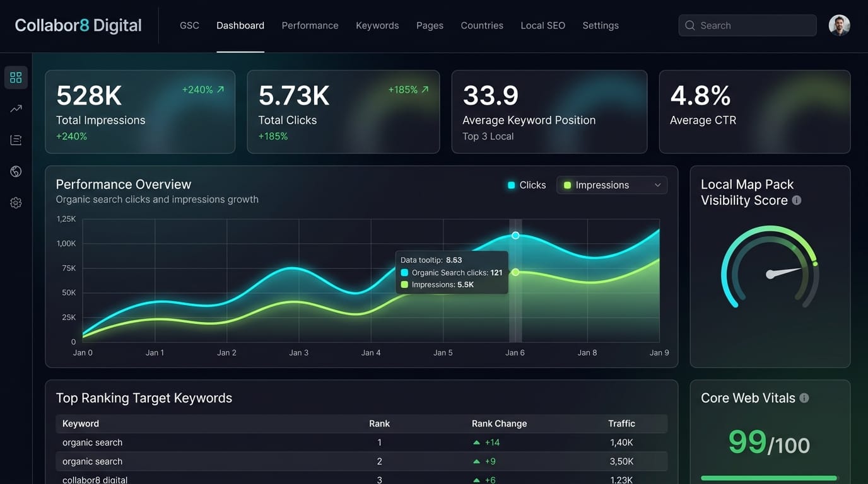Open the Average CTR card
868x484 pixels.
click(754, 112)
